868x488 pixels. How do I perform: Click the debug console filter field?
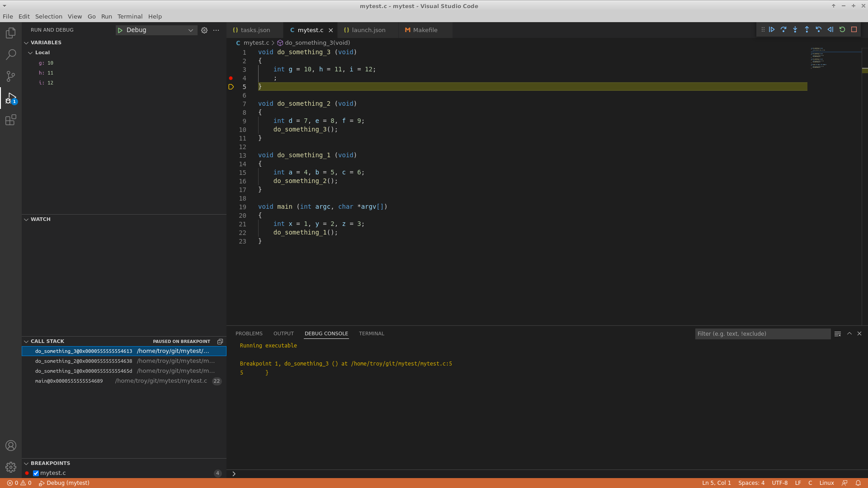[763, 334]
